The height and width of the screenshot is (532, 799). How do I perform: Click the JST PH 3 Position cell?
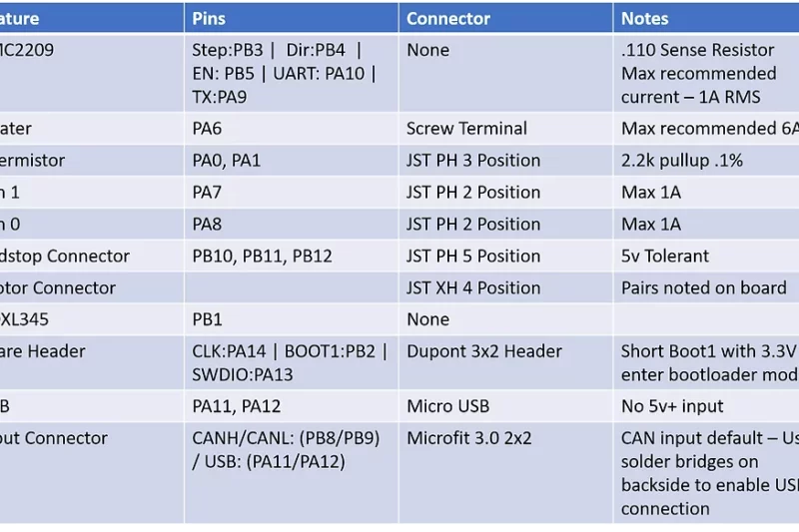[473, 160]
